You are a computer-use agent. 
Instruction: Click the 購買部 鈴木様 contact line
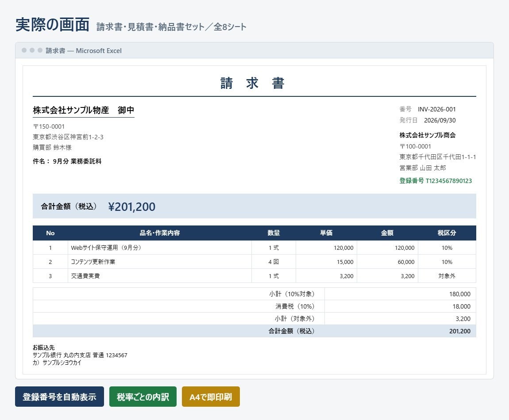(52, 147)
